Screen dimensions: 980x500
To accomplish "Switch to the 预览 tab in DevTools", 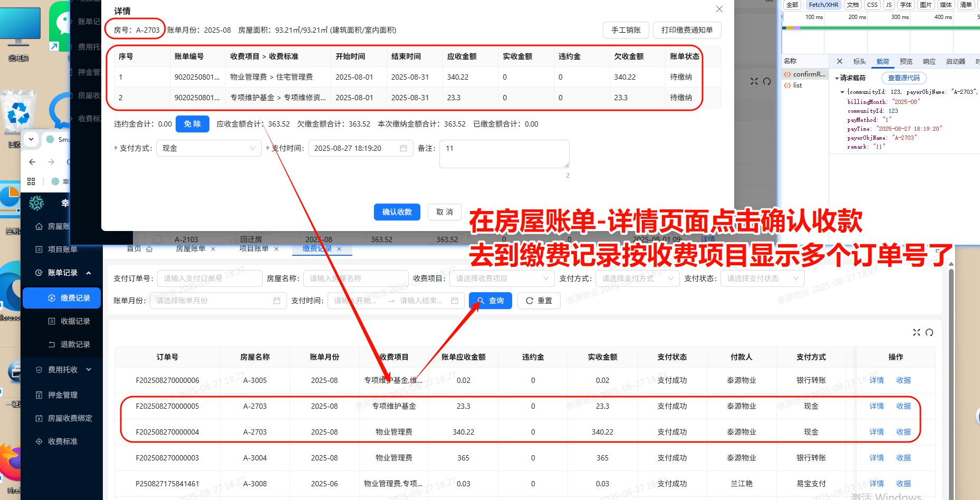I will (906, 62).
